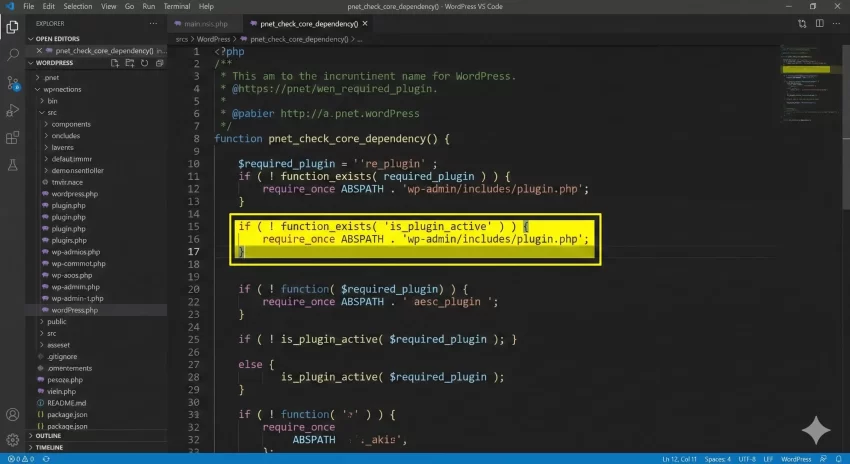The width and height of the screenshot is (850, 464).
Task: Open wp-admin-1.php file
Action: tap(77, 298)
